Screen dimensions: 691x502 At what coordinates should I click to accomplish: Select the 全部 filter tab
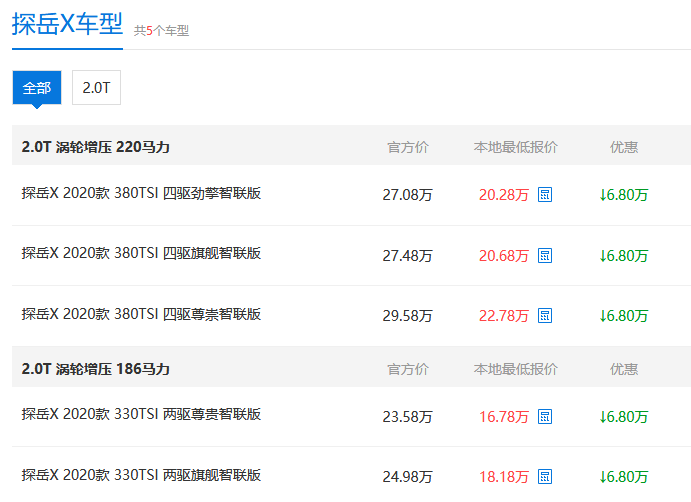37,88
